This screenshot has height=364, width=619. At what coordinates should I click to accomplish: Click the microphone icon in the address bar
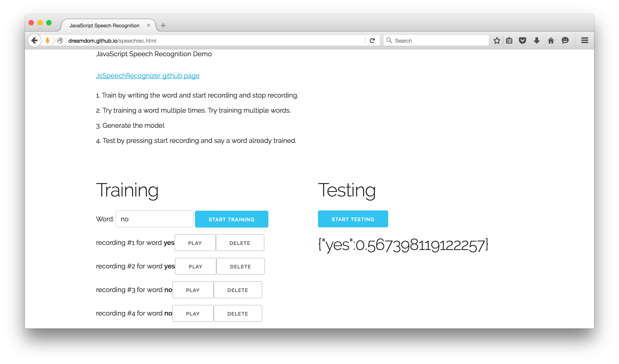tap(48, 40)
